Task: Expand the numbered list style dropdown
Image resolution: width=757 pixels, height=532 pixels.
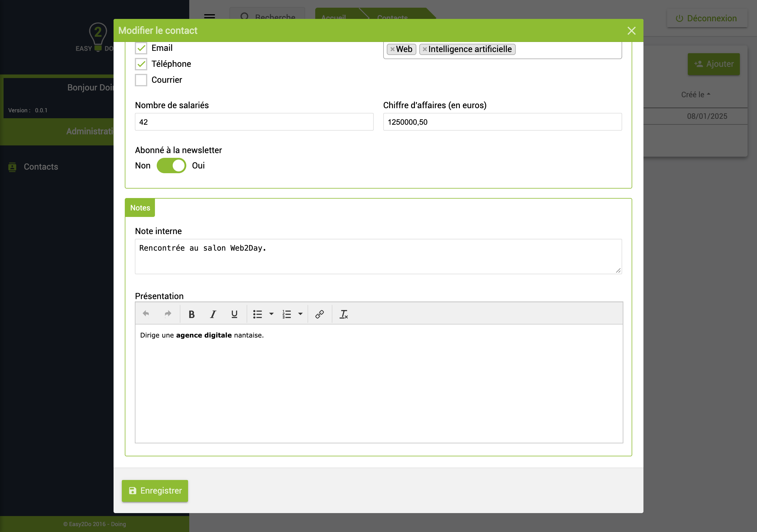Action: [x=300, y=314]
